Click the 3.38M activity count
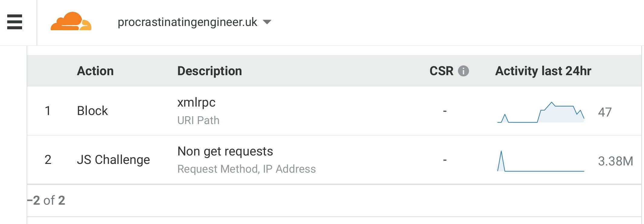 pyautogui.click(x=615, y=161)
